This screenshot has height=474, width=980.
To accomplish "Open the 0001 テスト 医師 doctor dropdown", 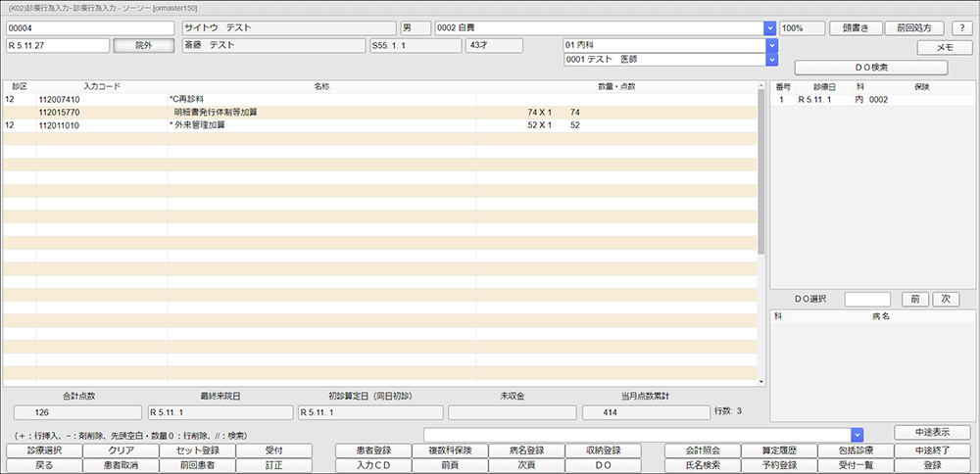I will pos(771,60).
